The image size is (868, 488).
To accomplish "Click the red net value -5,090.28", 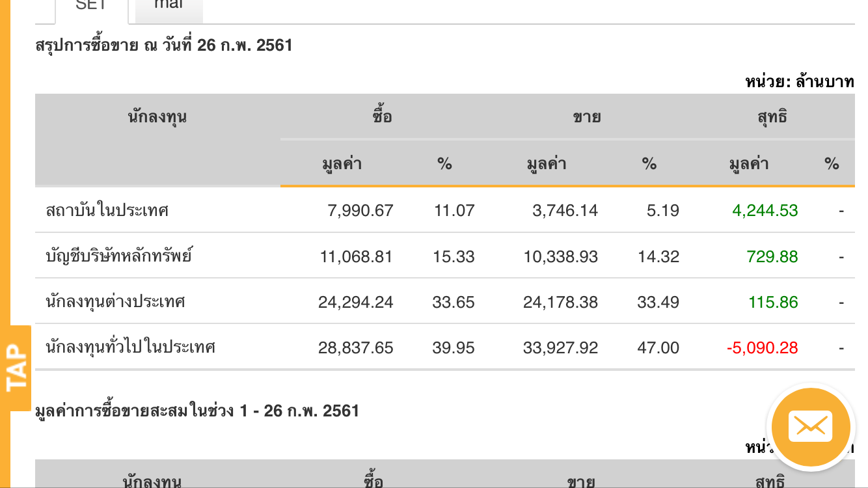I will (762, 348).
